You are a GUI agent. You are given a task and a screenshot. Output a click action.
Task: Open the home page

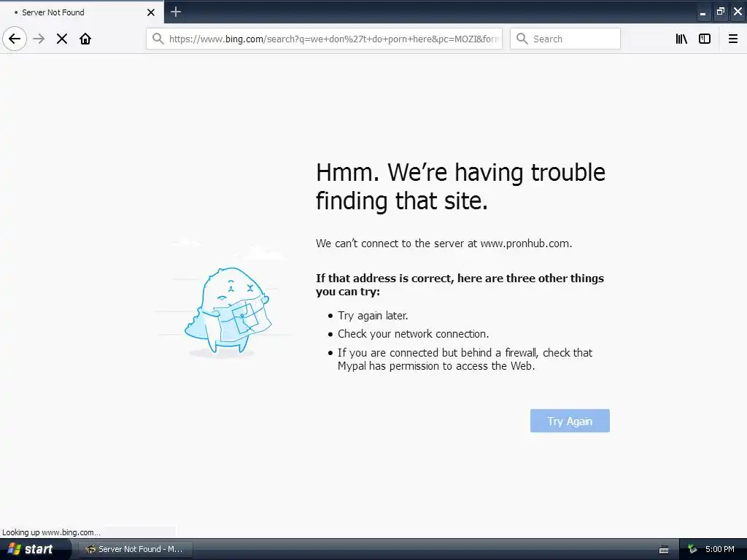pos(85,39)
